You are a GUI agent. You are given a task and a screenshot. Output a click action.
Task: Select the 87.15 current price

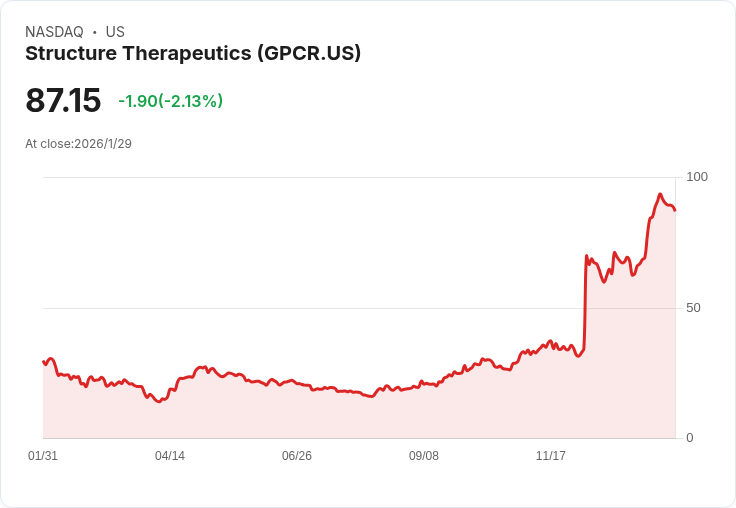point(63,100)
